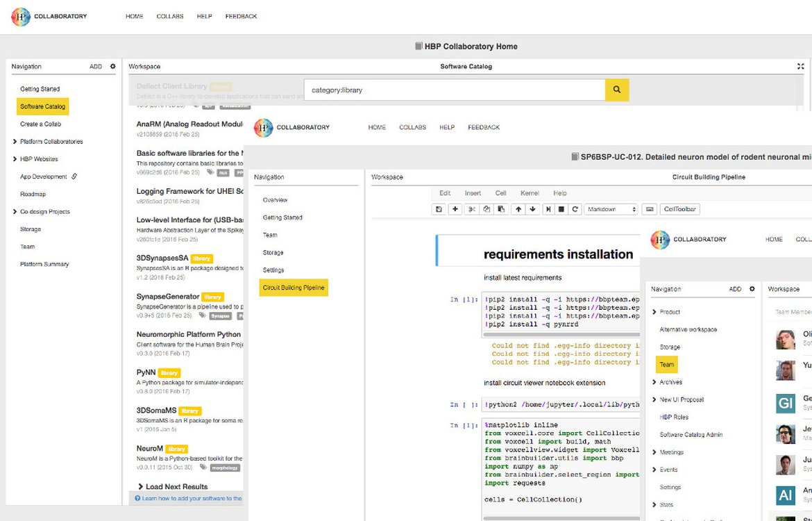Click the gear icon in the Team collab navigation
Viewport: 812px width, 521px height.
pyautogui.click(x=752, y=289)
